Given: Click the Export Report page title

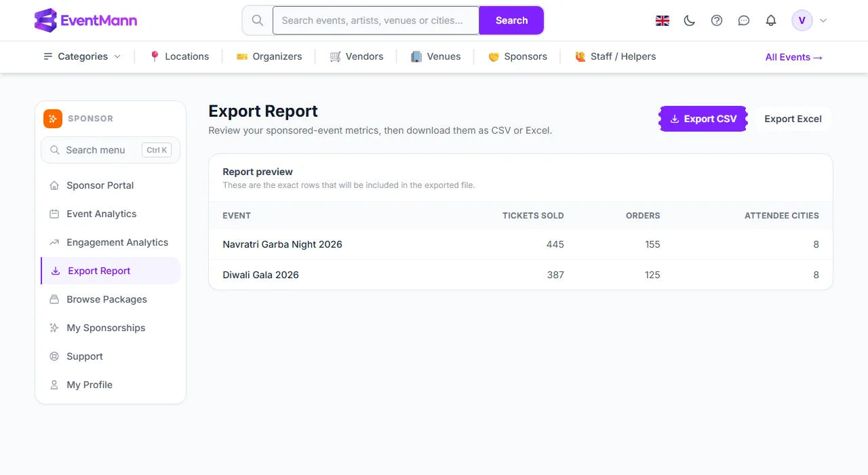Looking at the screenshot, I should point(263,111).
